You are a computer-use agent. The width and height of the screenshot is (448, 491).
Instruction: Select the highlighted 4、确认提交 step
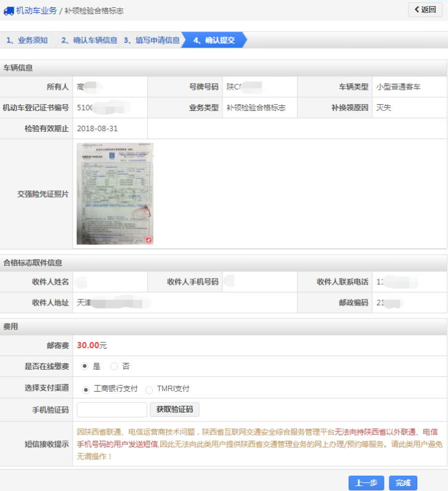(x=214, y=41)
